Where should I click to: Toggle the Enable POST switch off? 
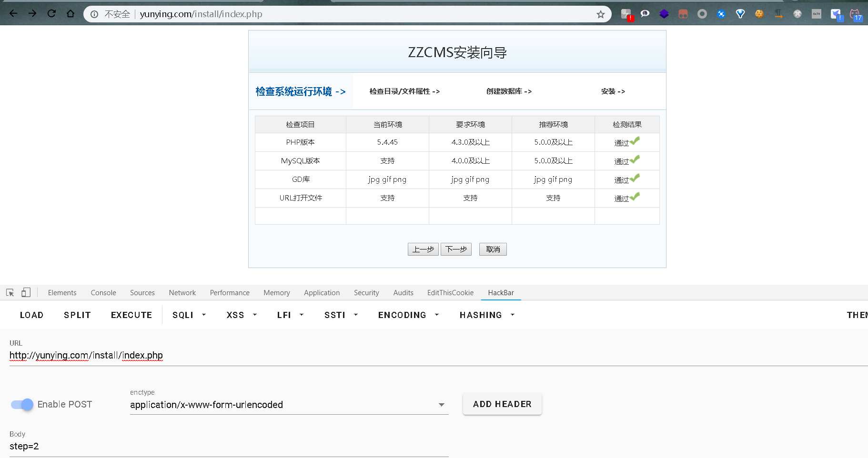(22, 404)
